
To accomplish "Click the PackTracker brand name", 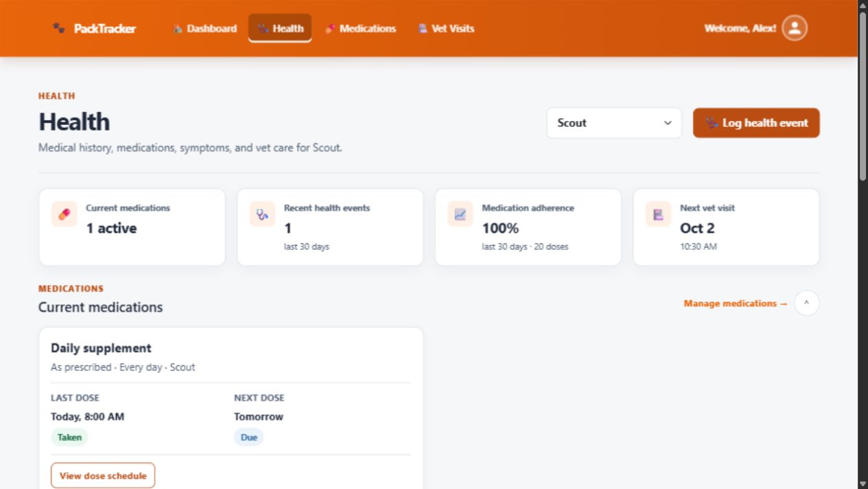I will [105, 28].
